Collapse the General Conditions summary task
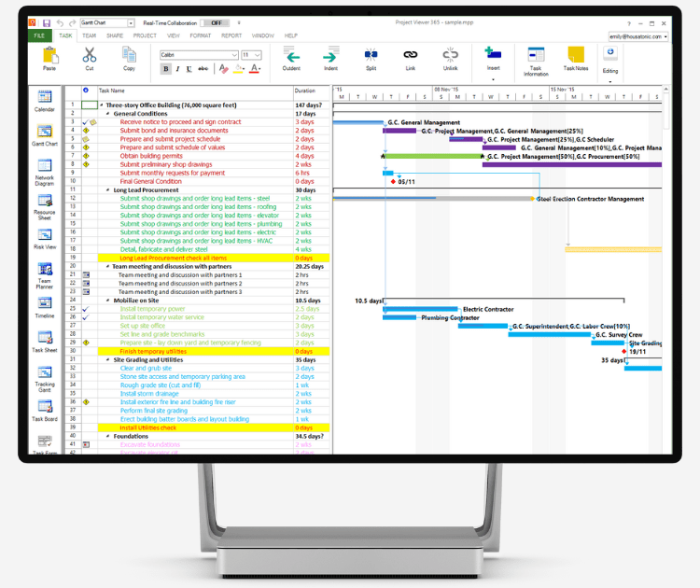 (107, 114)
